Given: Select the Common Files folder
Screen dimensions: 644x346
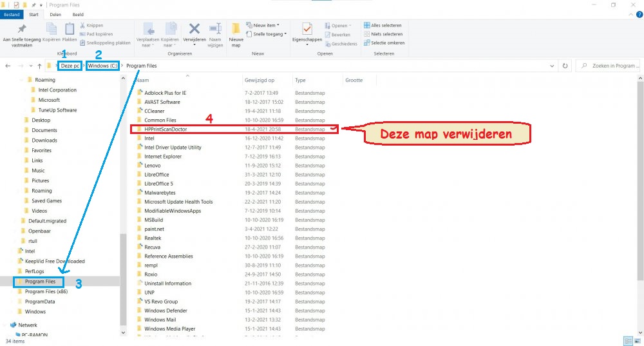Looking at the screenshot, I should [x=160, y=120].
